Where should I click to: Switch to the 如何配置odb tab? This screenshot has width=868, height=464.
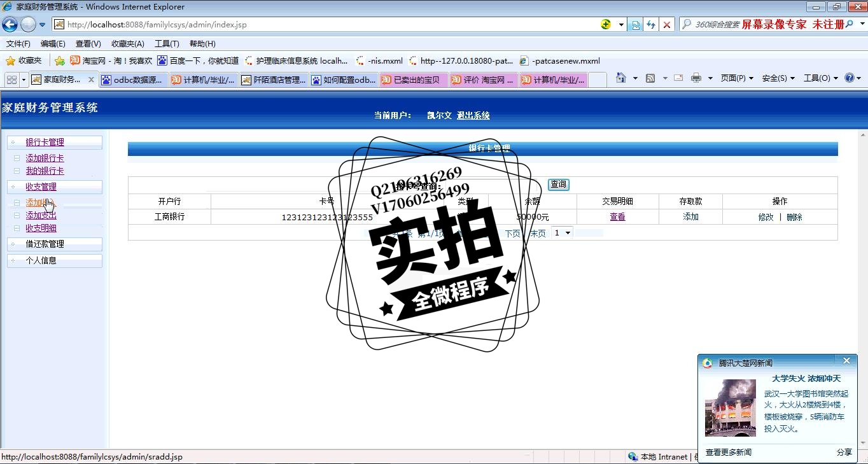point(344,80)
